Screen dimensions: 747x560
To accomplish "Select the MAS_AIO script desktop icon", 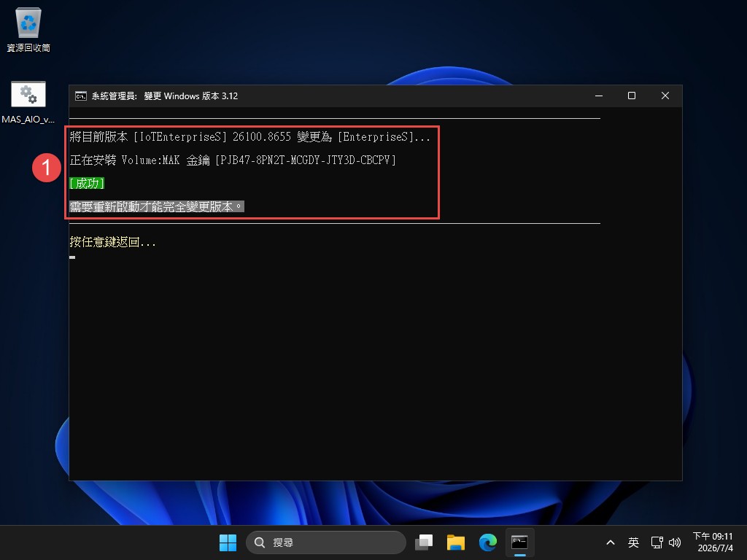I will click(28, 102).
